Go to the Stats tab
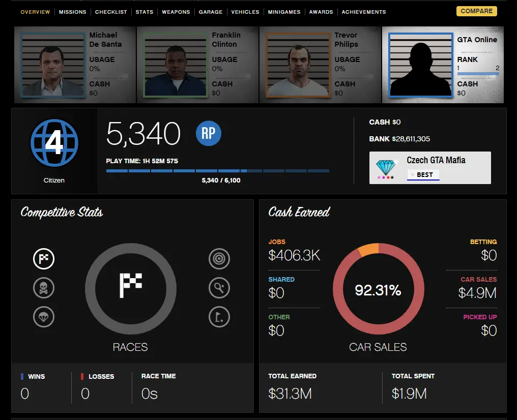This screenshot has height=420, width=517. pos(145,12)
